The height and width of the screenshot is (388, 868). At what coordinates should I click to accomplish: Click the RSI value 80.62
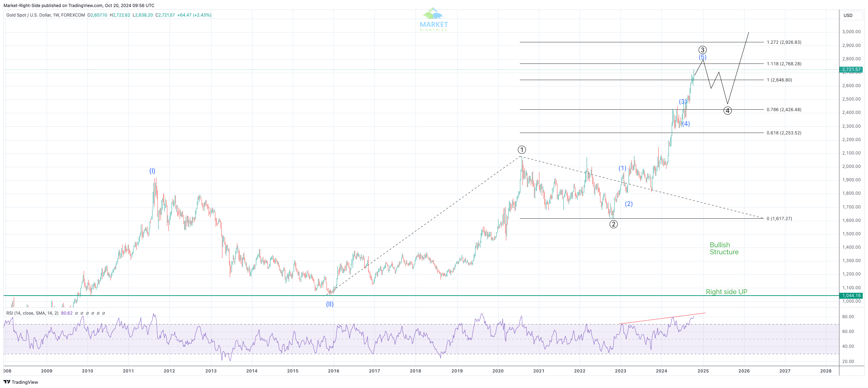click(x=67, y=313)
